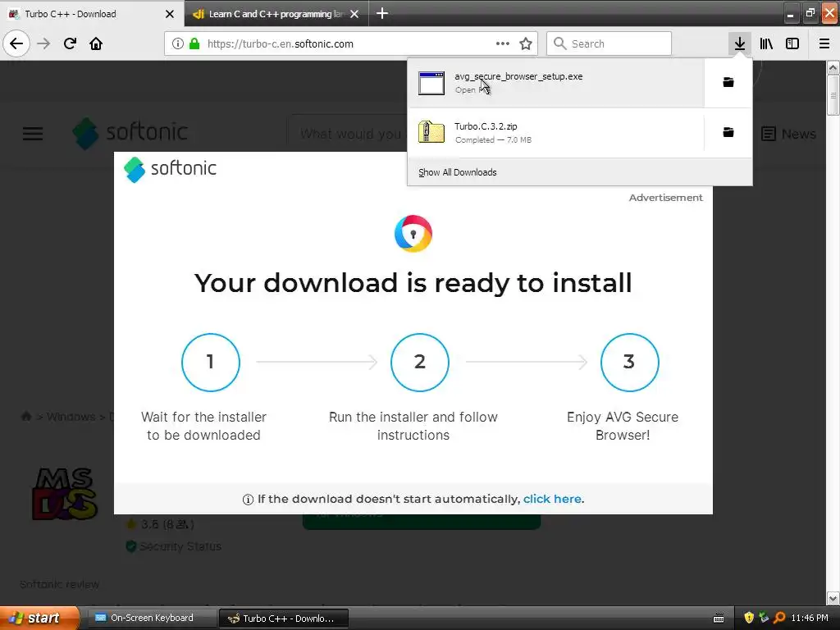Click Turbo C++ - Downlo... taskbar item
The image size is (840, 630).
click(284, 619)
